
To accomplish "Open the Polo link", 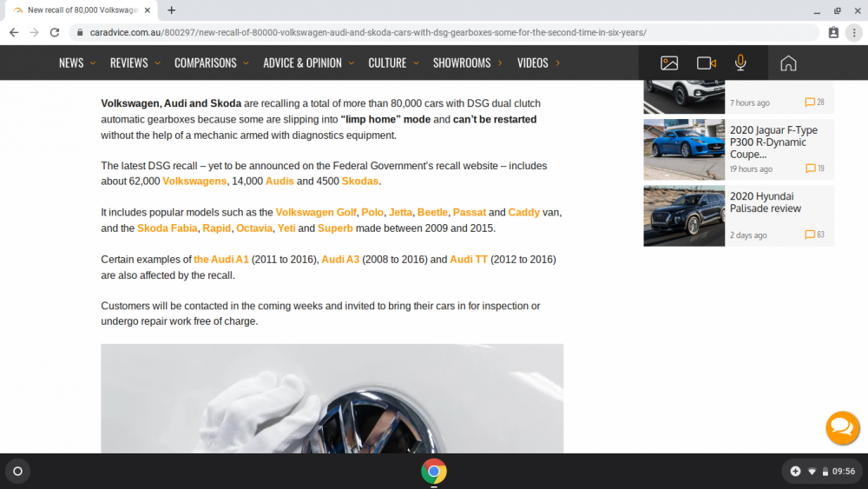I will point(372,212).
